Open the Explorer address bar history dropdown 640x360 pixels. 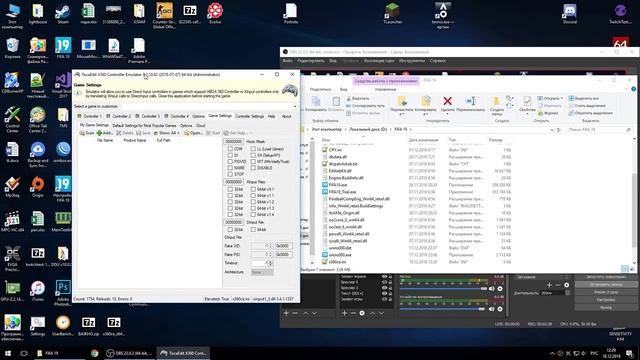[552, 130]
